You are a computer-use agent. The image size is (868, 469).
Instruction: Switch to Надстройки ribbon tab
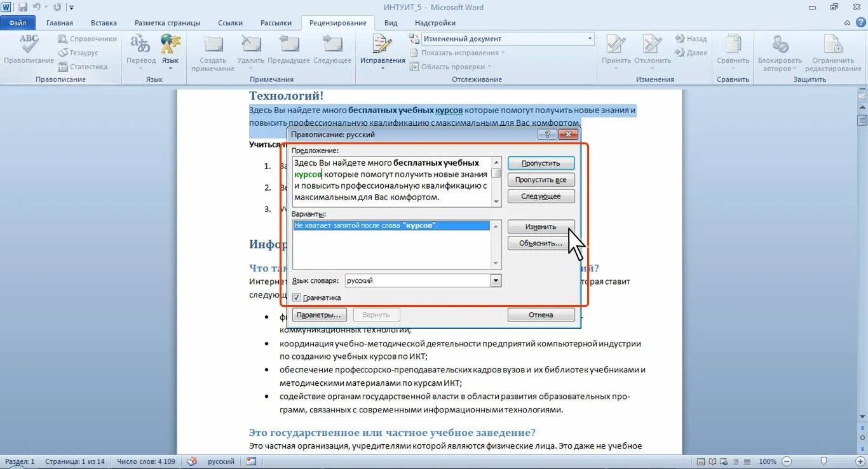click(x=435, y=23)
